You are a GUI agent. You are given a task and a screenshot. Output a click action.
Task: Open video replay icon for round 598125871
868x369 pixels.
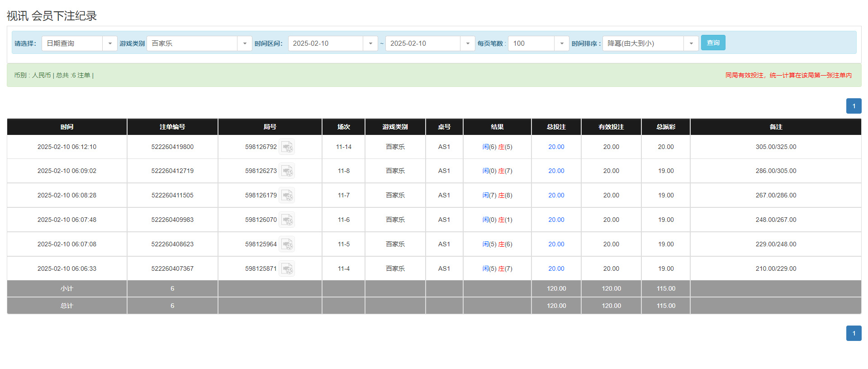click(287, 269)
